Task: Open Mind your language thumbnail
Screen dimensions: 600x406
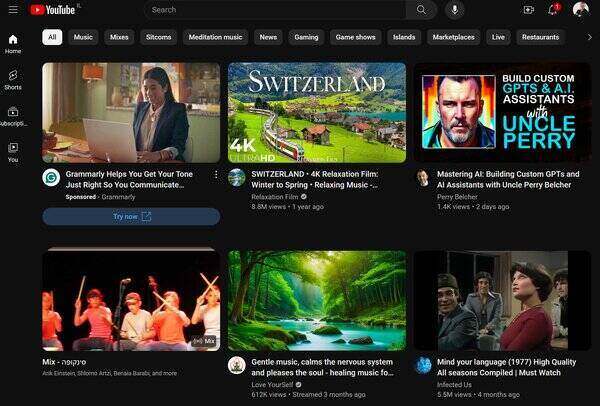Action: point(503,301)
